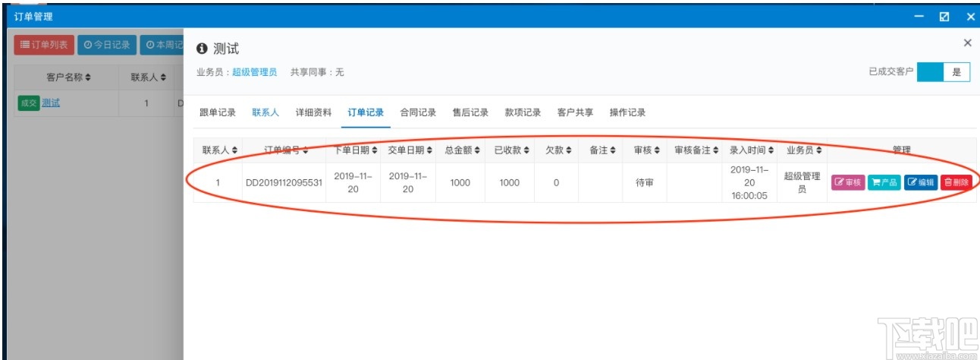Sort orders by 联系人 header
This screenshot has width=980, height=360.
220,150
